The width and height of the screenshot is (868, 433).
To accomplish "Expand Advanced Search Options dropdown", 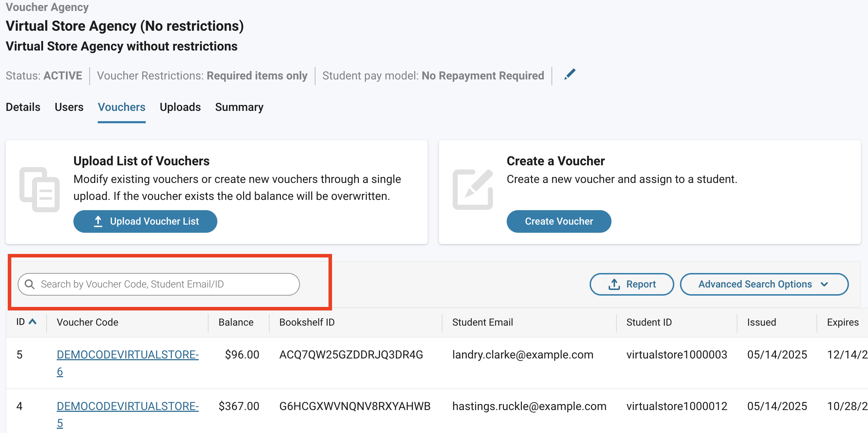I will tap(764, 284).
